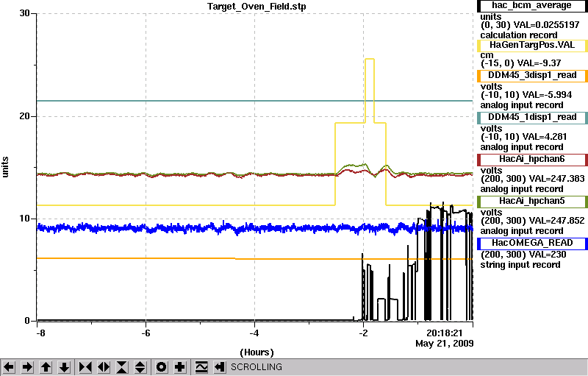588x376 pixels.
Task: Click the VAL=-9.37 reading in the legend
Action: [539, 63]
